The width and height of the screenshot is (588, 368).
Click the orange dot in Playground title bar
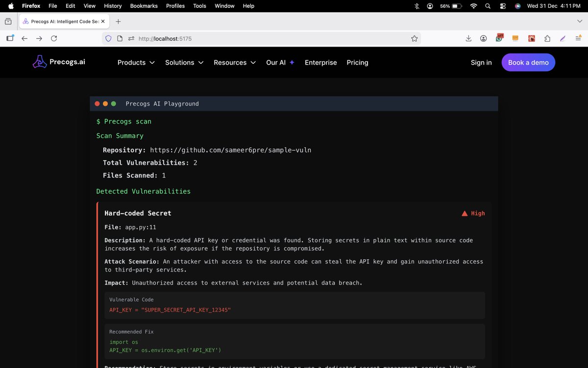(x=105, y=104)
